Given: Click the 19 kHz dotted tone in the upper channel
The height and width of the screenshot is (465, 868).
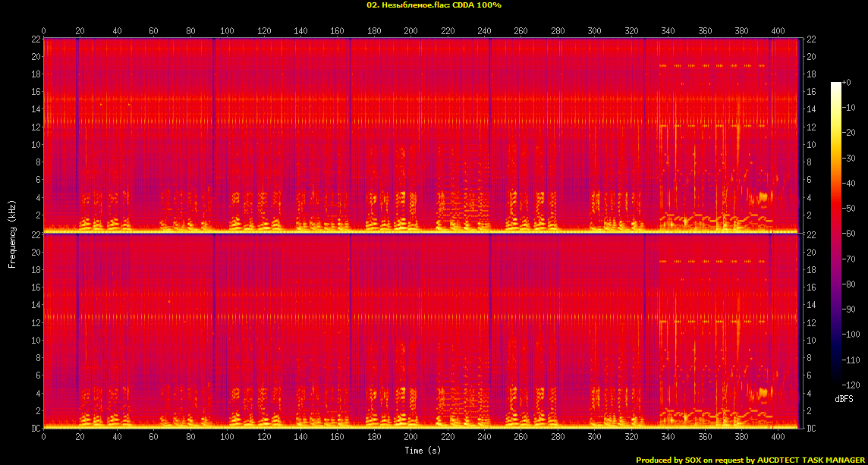Looking at the screenshot, I should point(713,66).
